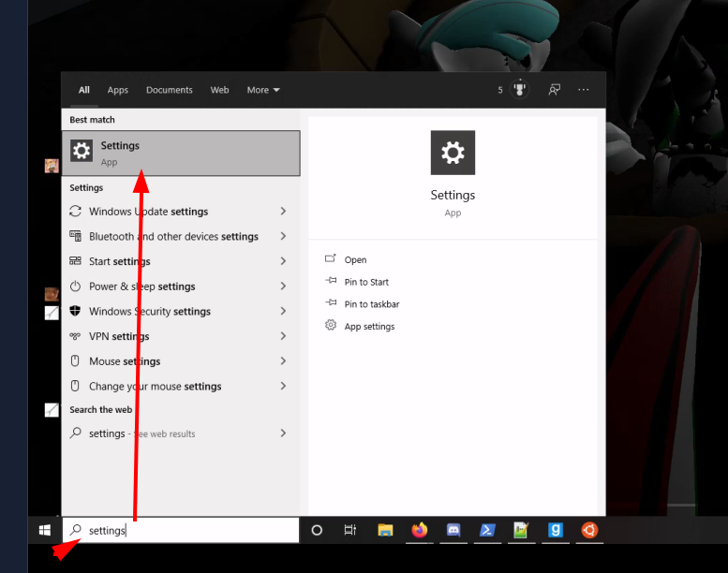Click Open in the preview pane
The width and height of the screenshot is (728, 573).
pyautogui.click(x=355, y=260)
